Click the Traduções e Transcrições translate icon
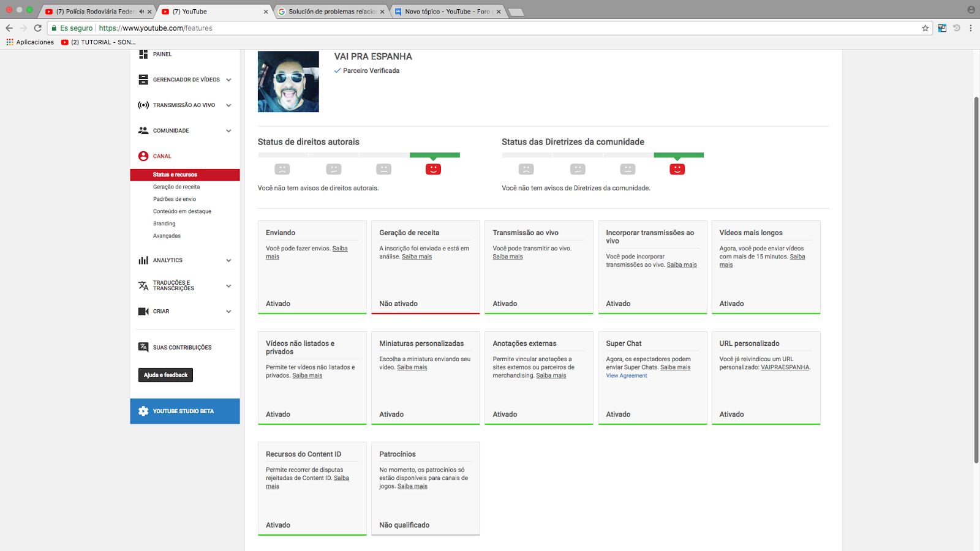 click(x=143, y=286)
